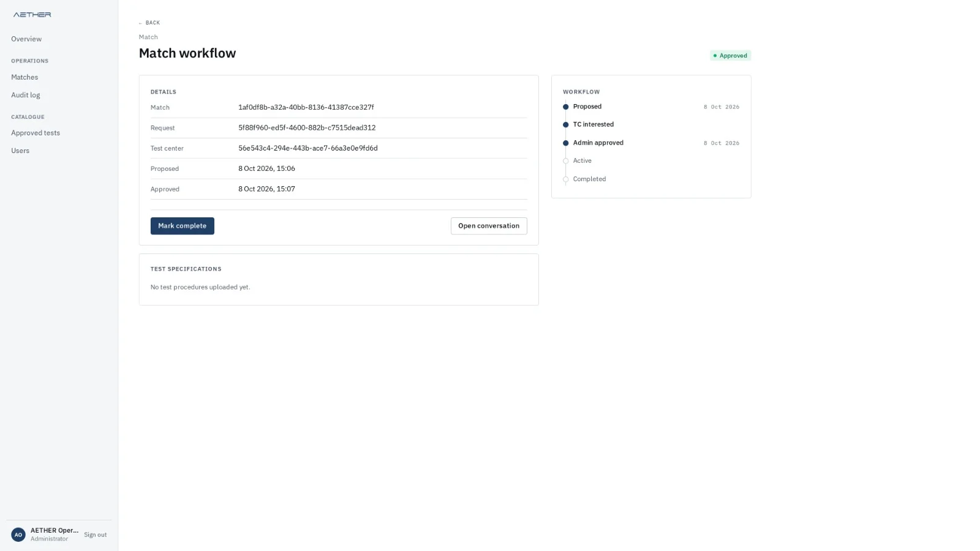Select test center ID 56e543c4-294e-443b-ace7-66a3e0e9fd6d
Screen dimensions: 980x551
tap(308, 148)
